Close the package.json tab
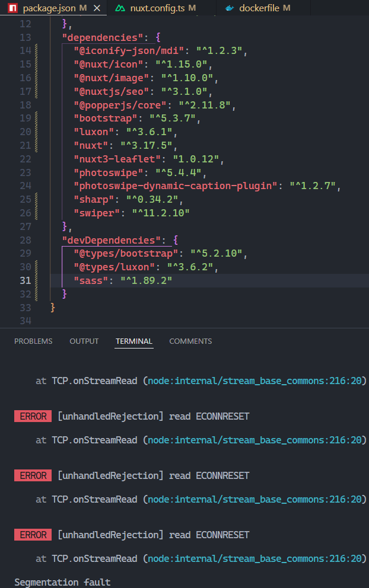 pos(97,8)
